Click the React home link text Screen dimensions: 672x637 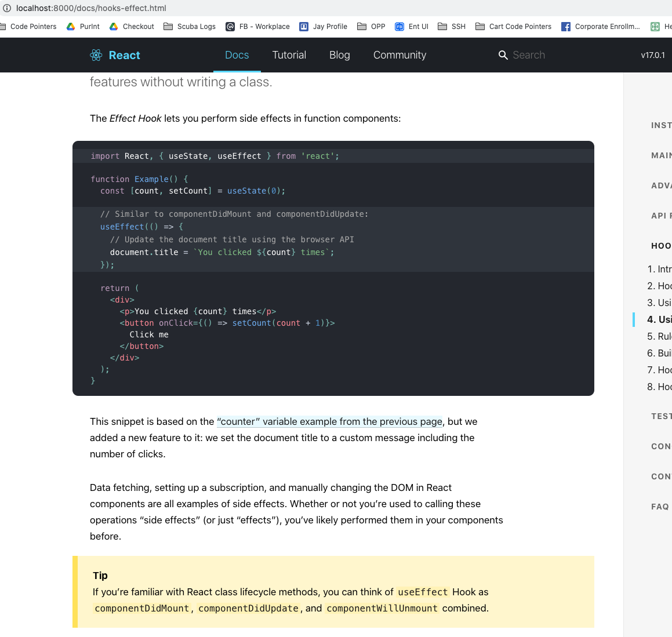(x=124, y=55)
